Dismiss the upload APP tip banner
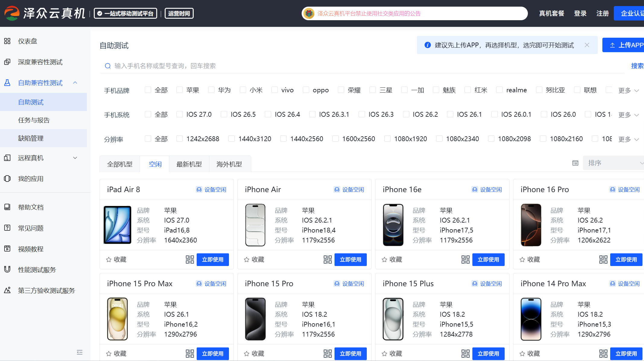644x361 pixels. point(587,45)
